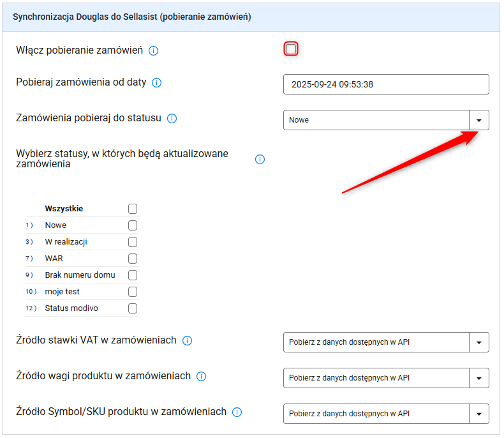Click info icon next to Źródło Symbol/SKU produktu

tap(237, 412)
